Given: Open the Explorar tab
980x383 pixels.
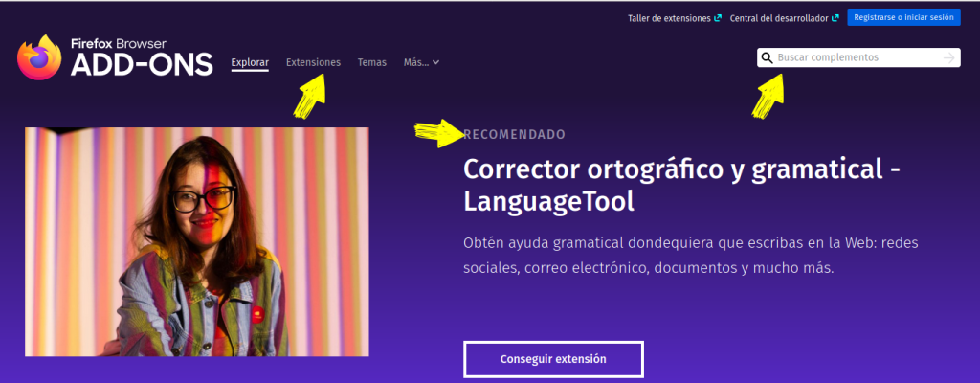Looking at the screenshot, I should (x=250, y=62).
